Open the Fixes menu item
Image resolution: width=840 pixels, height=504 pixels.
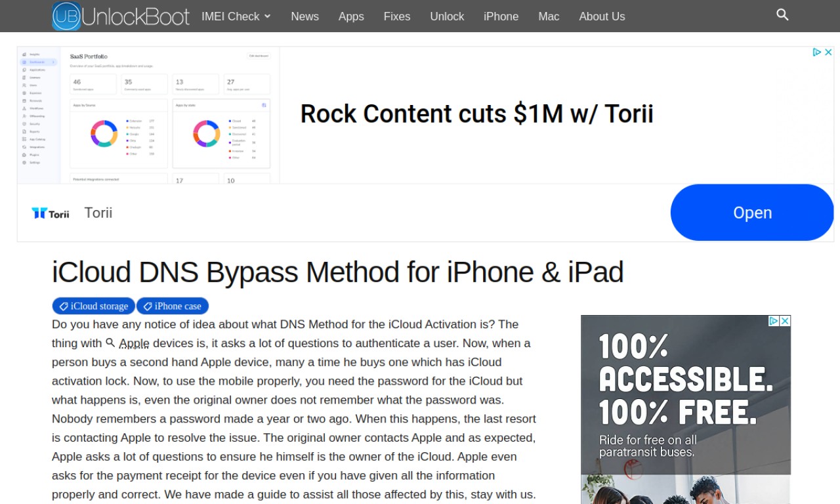(397, 16)
